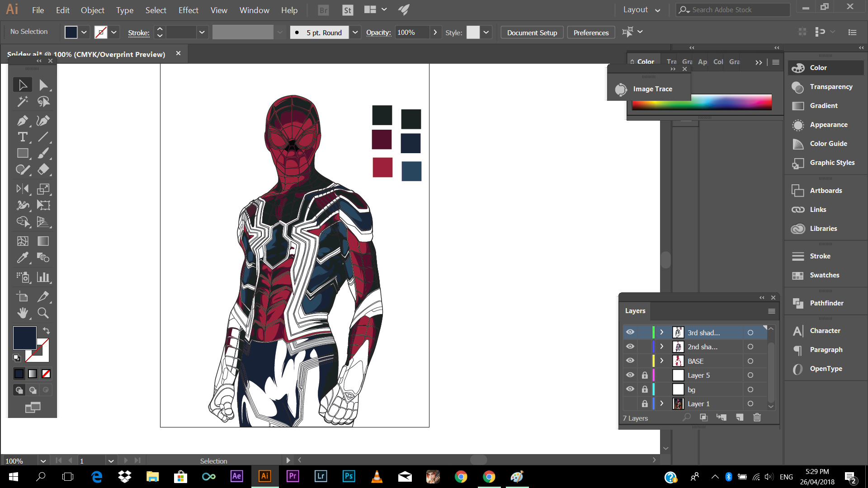Expand the BASE layer contents
The width and height of the screenshot is (868, 488).
pyautogui.click(x=662, y=361)
